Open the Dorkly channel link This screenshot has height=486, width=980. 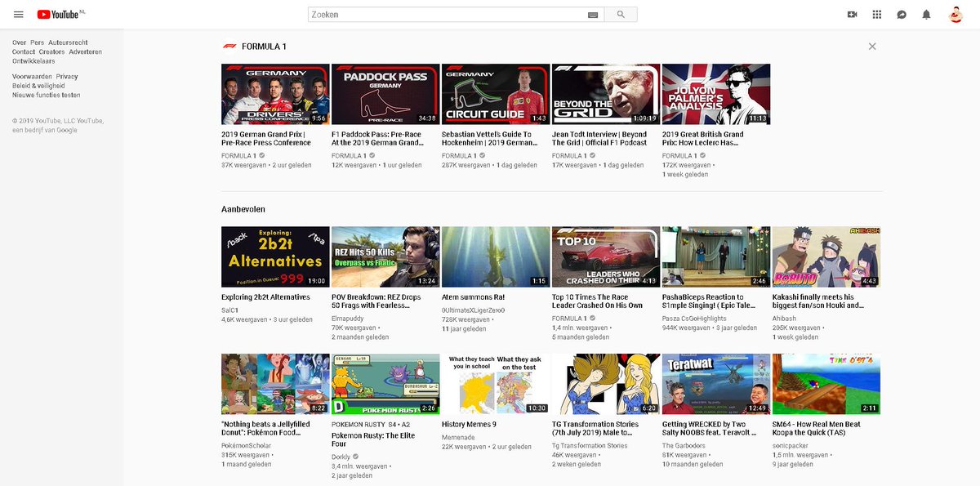(x=341, y=457)
